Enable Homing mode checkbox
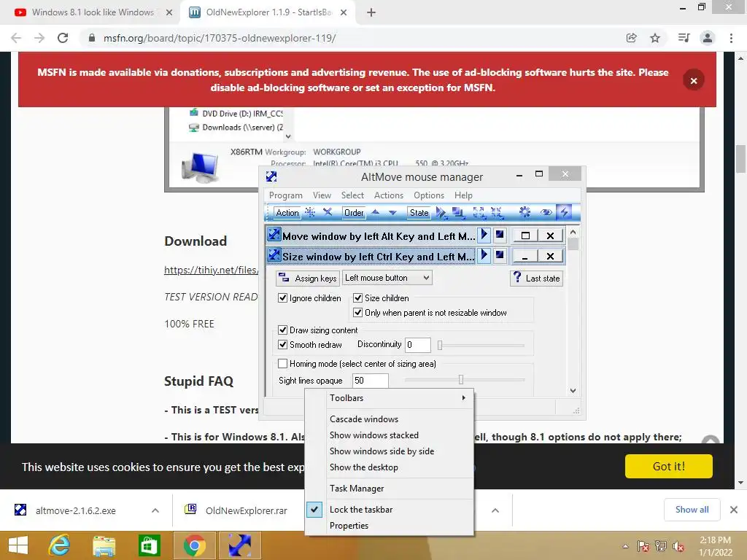This screenshot has width=747, height=560. tap(282, 364)
